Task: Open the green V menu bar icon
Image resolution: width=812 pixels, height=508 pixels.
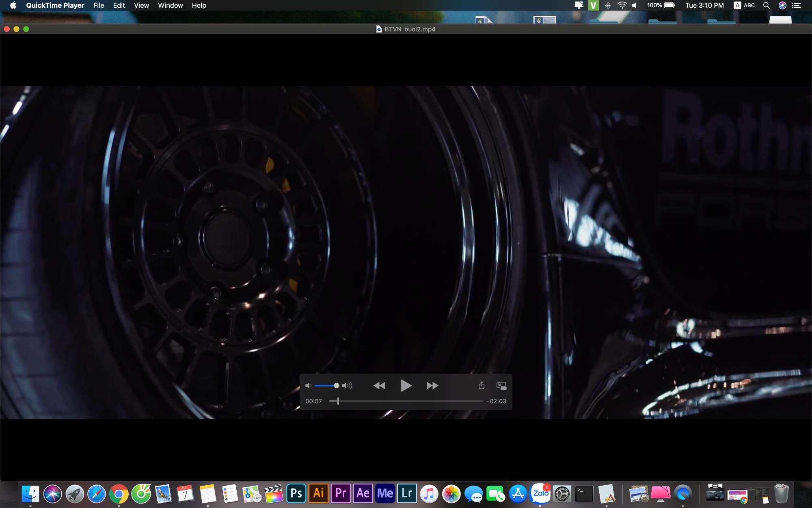Action: point(593,5)
